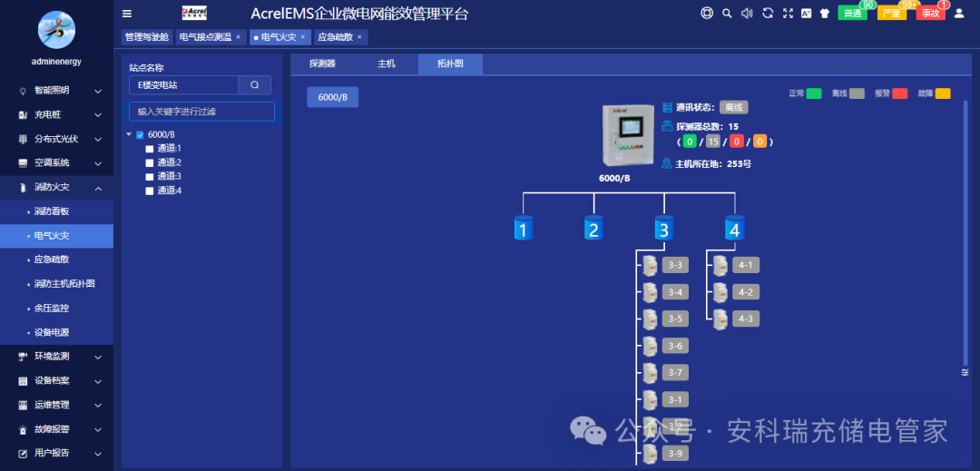
Task: Click the station search magnifier button
Action: click(x=254, y=85)
